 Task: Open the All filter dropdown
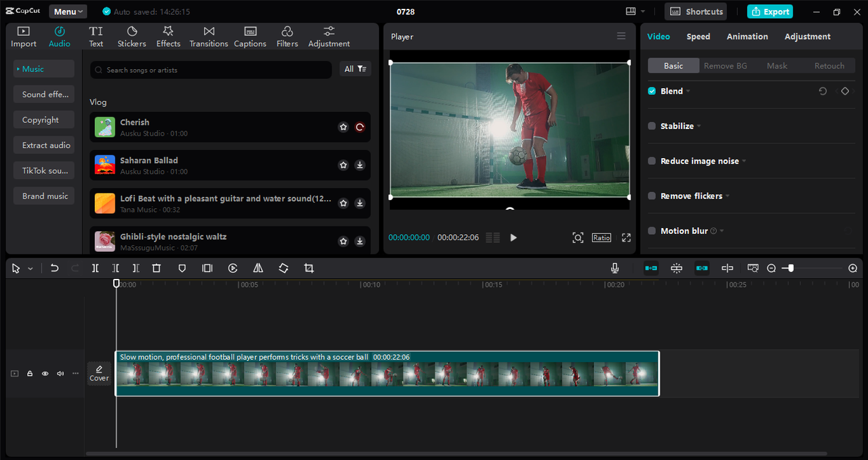[355, 69]
